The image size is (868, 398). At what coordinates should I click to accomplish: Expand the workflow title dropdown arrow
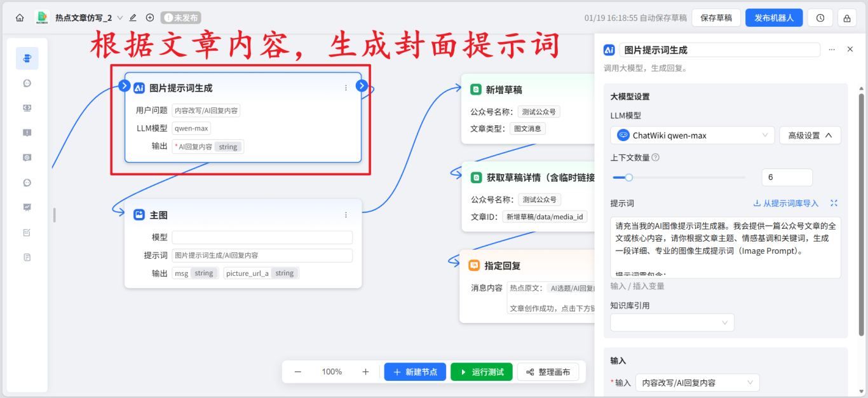(119, 18)
